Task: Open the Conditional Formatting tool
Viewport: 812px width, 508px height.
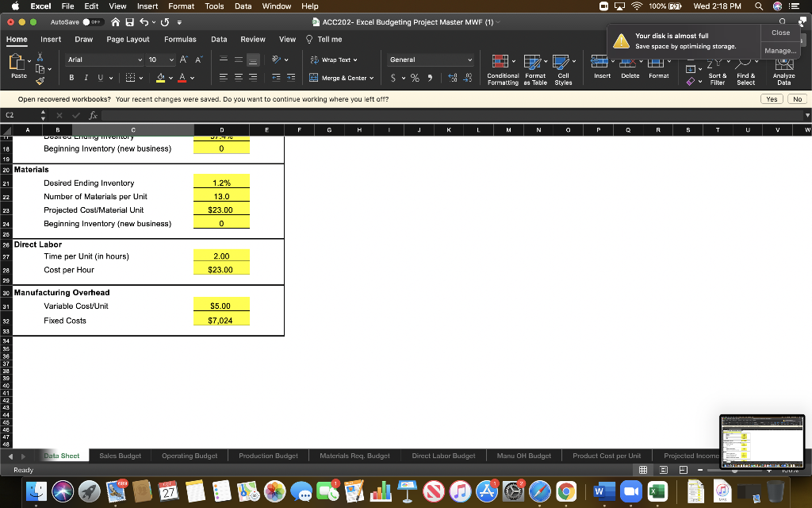Action: click(x=499, y=70)
